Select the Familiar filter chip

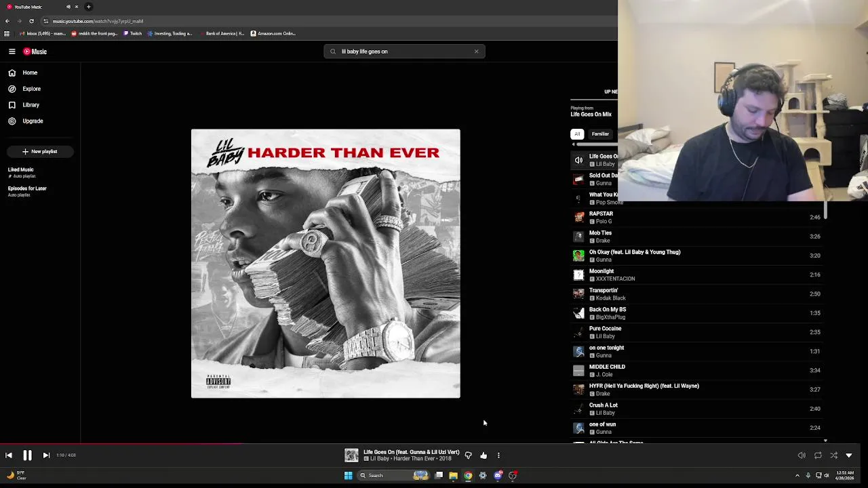600,134
